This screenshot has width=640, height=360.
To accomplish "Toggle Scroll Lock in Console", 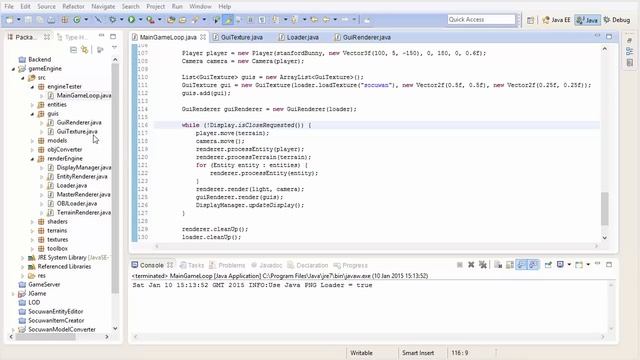I will [510, 265].
